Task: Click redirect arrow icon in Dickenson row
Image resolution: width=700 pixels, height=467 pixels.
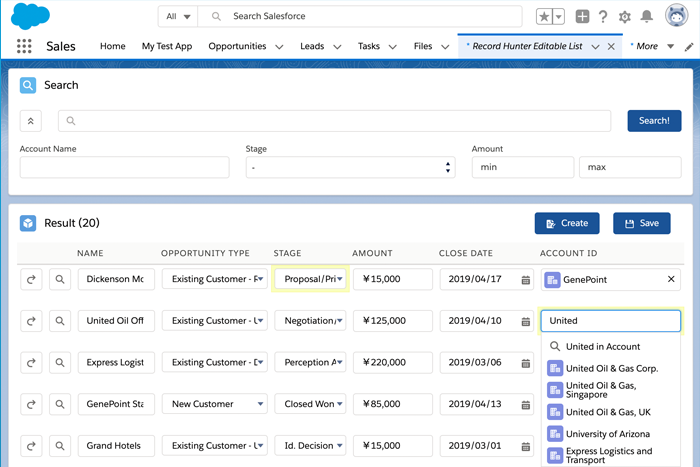Action: click(31, 280)
